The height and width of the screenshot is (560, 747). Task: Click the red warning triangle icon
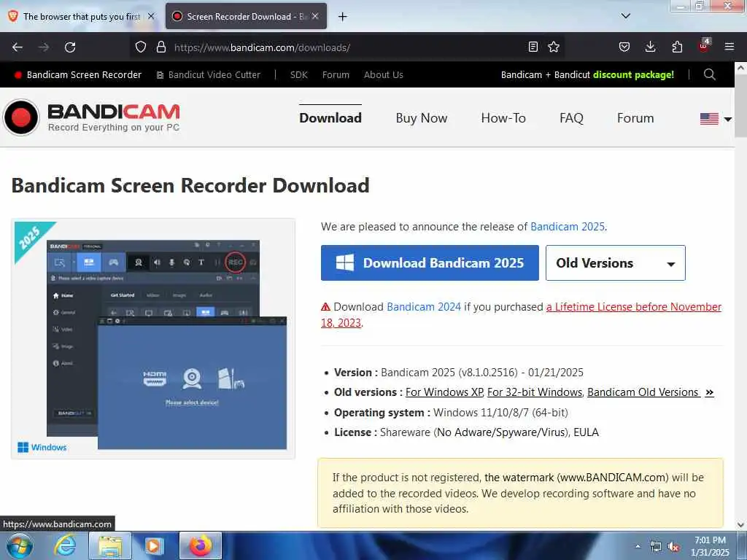pos(326,307)
